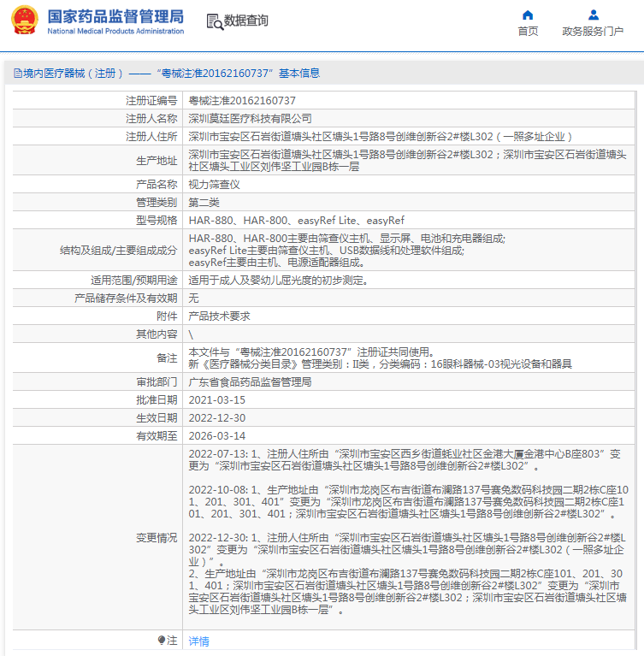Click the 有效期至 row label
The image size is (644, 656).
tap(157, 436)
